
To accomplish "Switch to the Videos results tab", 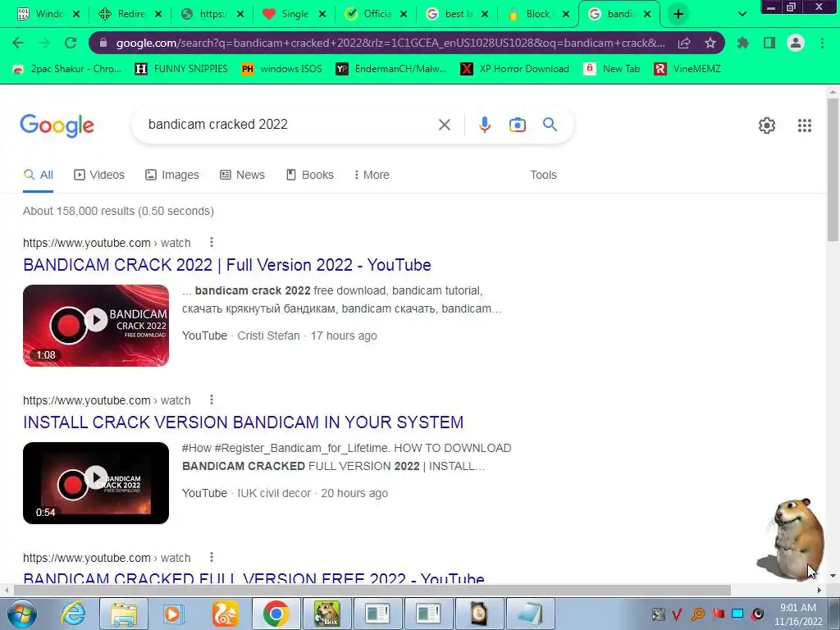I will (99, 175).
